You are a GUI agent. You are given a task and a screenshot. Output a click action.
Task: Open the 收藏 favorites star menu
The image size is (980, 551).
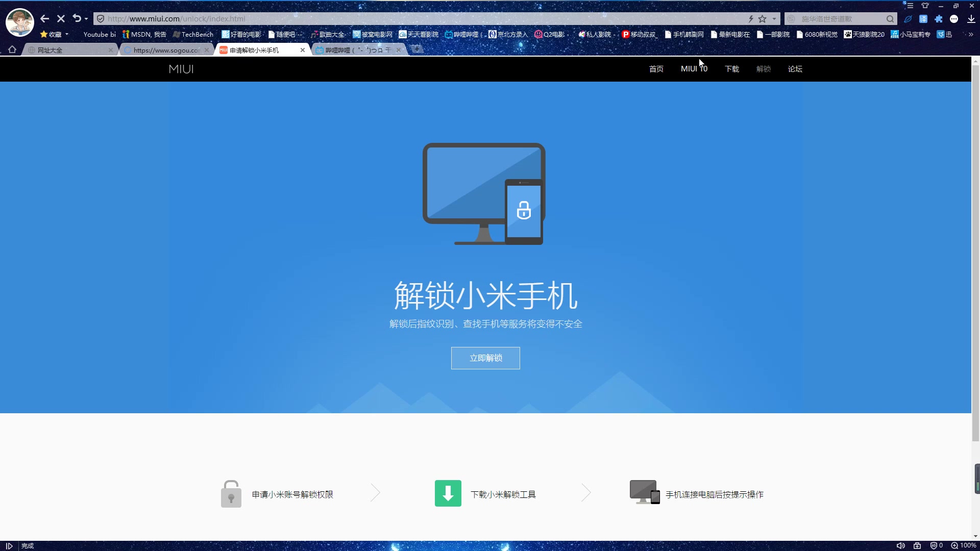click(x=54, y=34)
